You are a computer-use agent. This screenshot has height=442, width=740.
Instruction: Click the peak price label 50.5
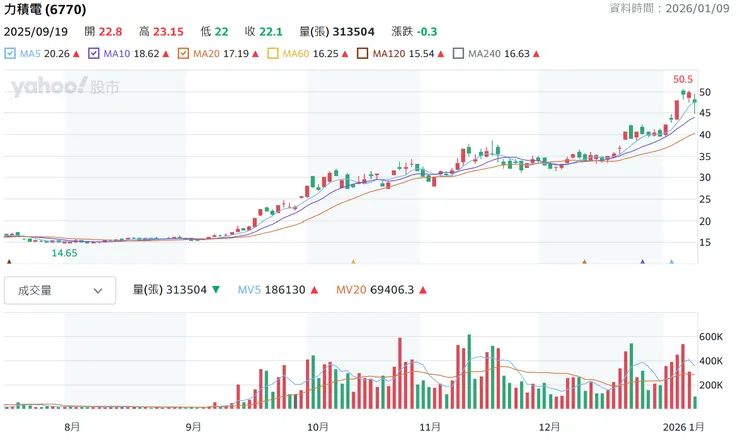(x=683, y=79)
